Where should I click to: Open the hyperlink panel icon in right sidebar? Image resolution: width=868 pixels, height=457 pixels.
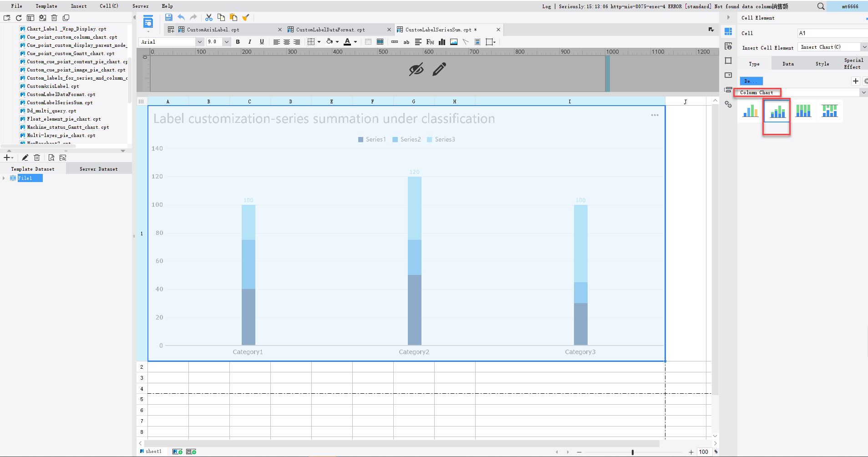coord(728,104)
